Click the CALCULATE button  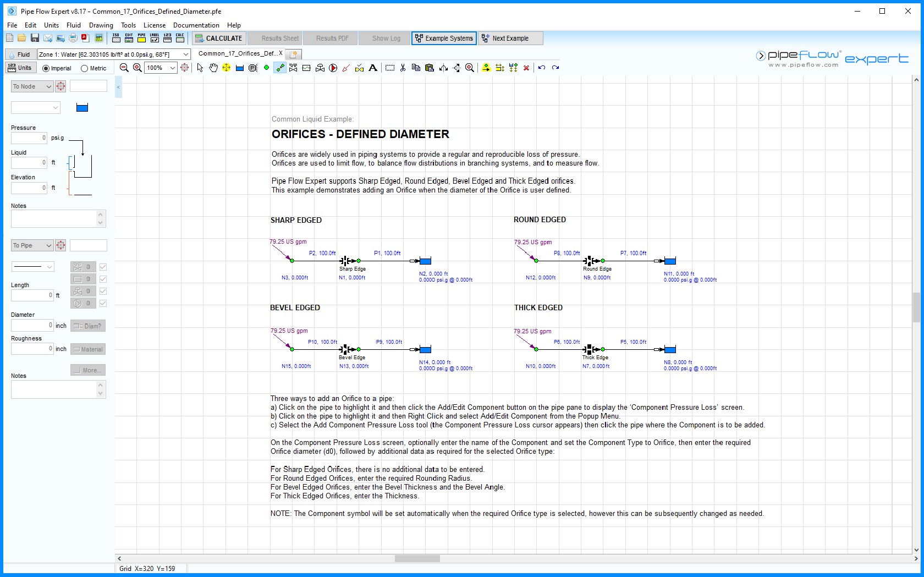pos(218,38)
